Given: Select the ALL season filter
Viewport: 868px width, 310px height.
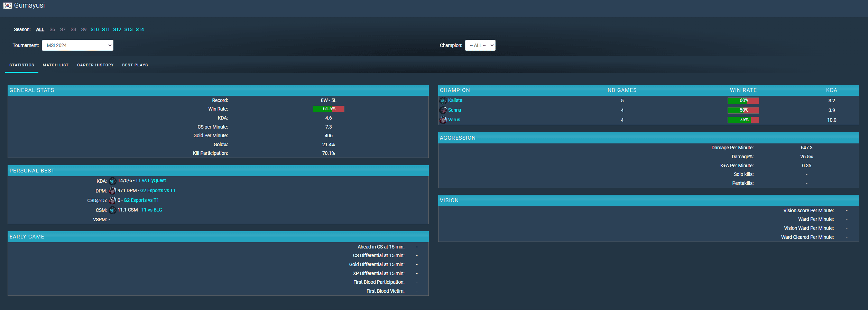Looking at the screenshot, I should point(40,29).
